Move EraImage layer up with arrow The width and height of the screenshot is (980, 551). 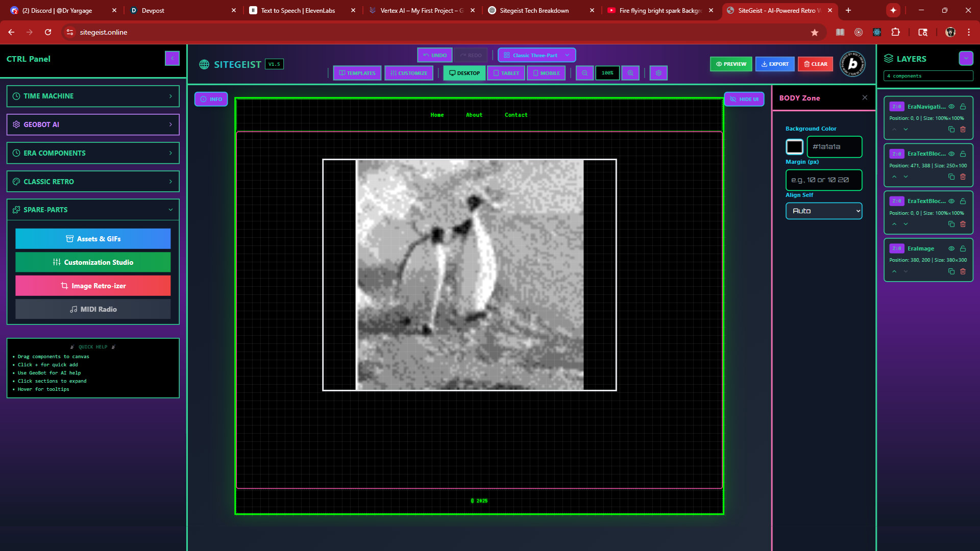coord(894,271)
